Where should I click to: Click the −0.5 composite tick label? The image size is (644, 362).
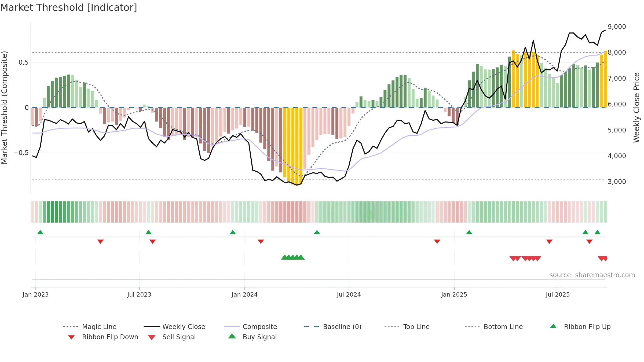pyautogui.click(x=21, y=153)
